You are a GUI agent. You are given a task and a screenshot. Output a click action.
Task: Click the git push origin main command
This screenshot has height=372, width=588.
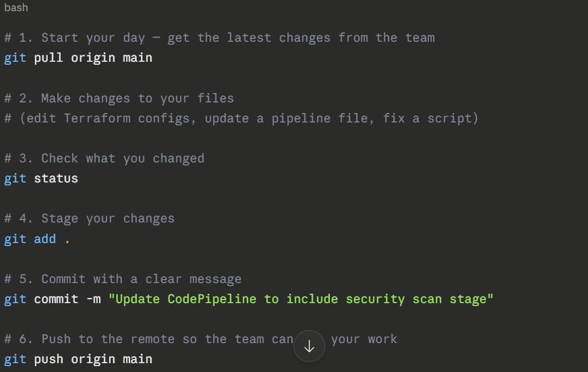(x=78, y=359)
